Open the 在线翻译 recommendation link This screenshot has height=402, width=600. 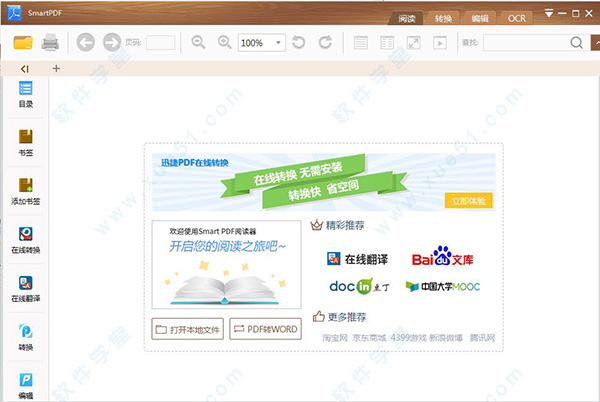tap(357, 259)
